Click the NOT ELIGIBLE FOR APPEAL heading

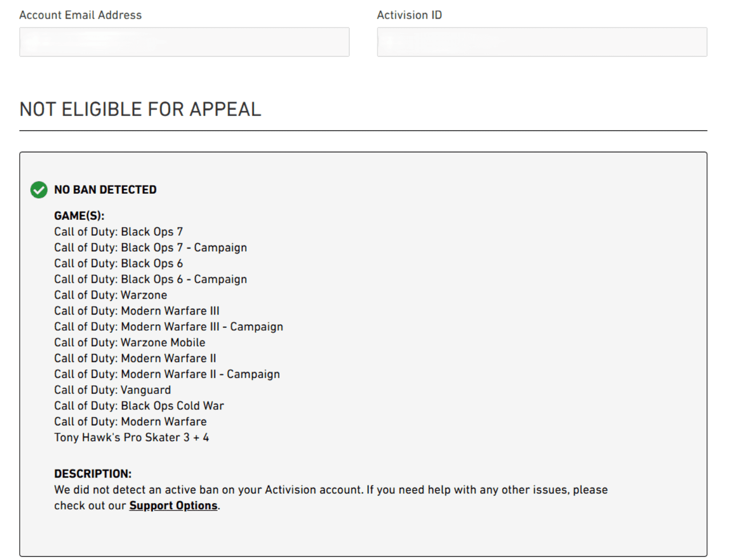tap(140, 109)
